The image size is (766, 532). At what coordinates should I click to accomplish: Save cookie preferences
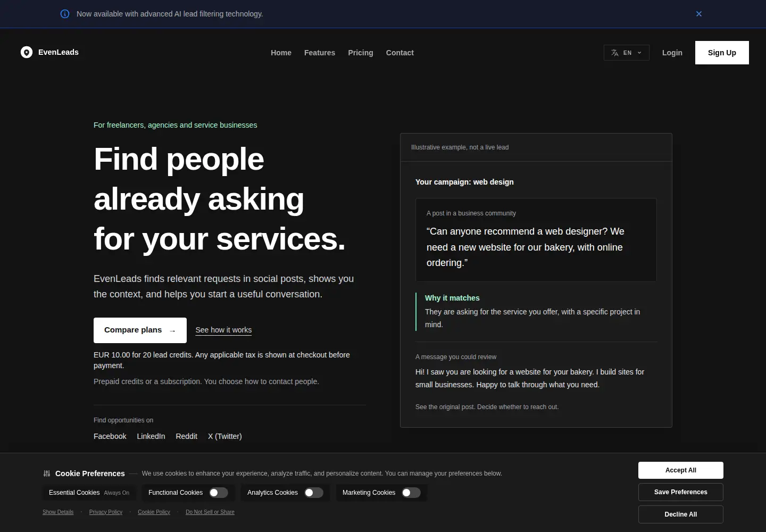pos(681,492)
